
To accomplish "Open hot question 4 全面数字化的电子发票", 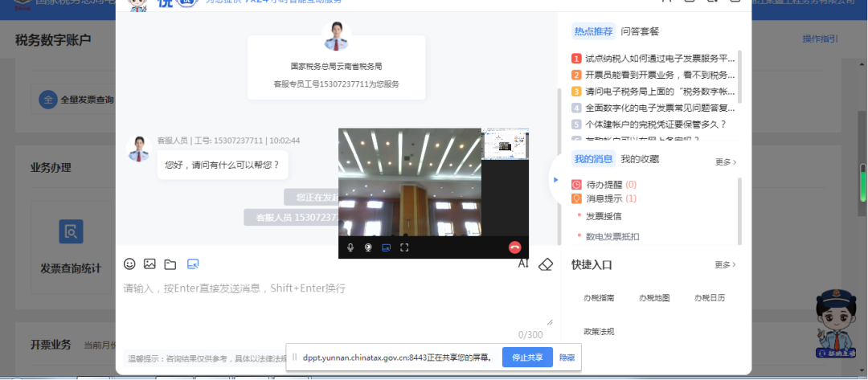I will [653, 108].
